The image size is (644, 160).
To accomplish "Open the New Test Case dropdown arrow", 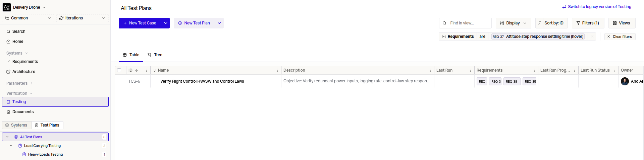I will tap(166, 23).
